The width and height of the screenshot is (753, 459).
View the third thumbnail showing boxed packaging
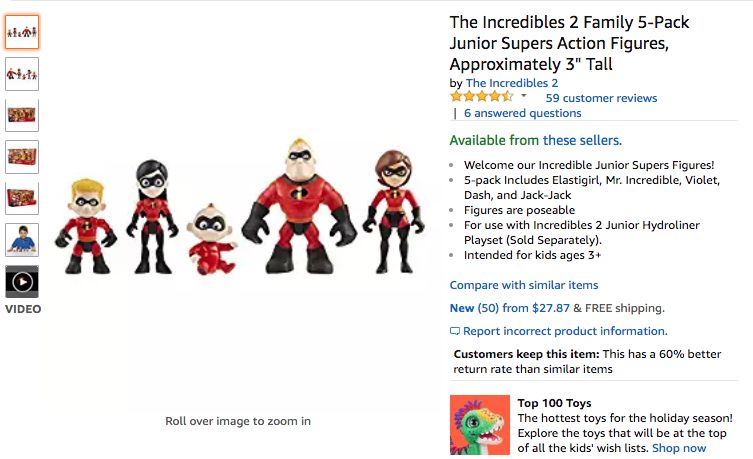(22, 115)
